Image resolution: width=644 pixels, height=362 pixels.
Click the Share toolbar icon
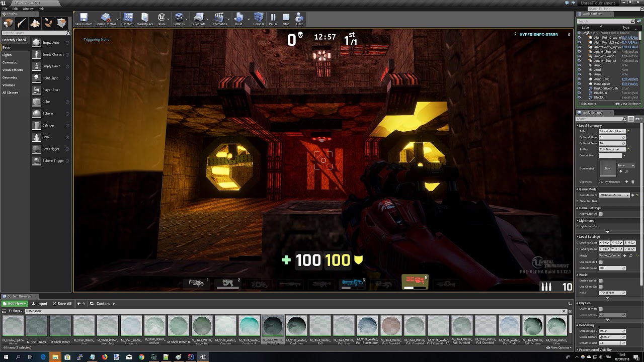[162, 19]
